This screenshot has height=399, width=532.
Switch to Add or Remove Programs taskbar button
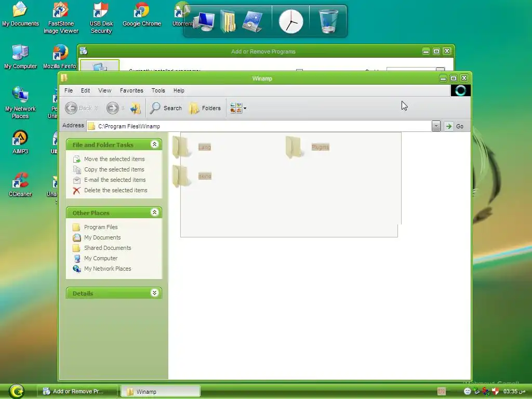pos(77,391)
